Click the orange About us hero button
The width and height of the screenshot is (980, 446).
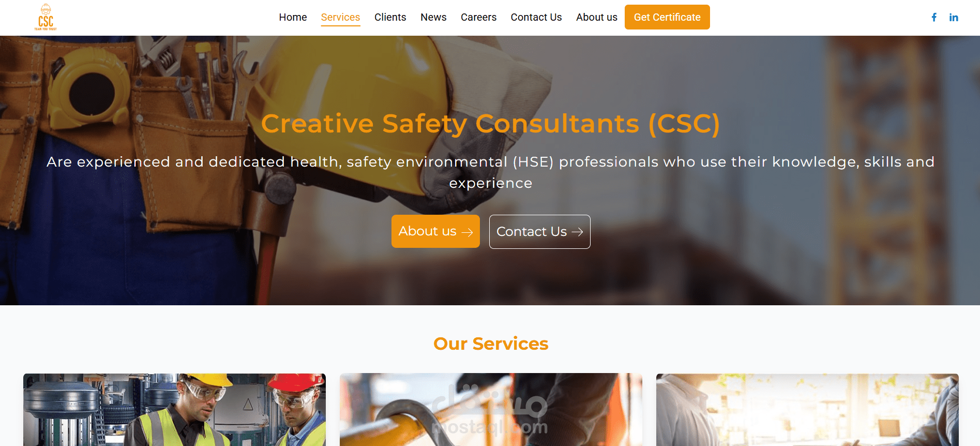[435, 231]
